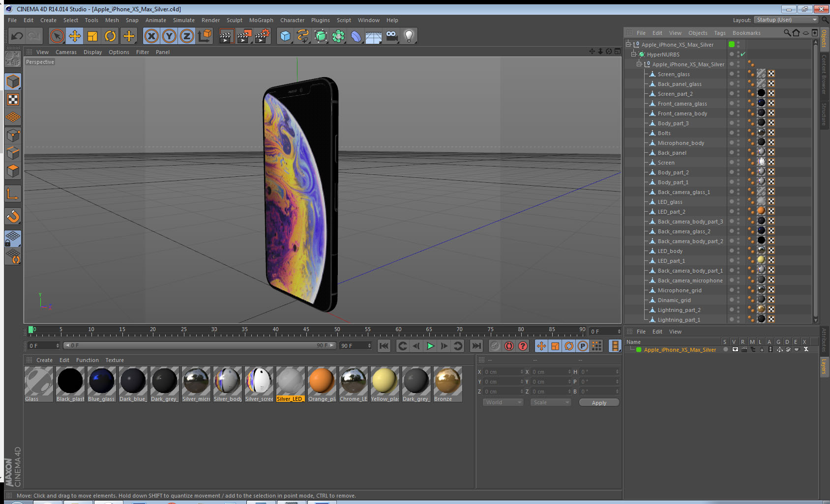
Task: Switch to Polygons mode
Action: (13, 171)
